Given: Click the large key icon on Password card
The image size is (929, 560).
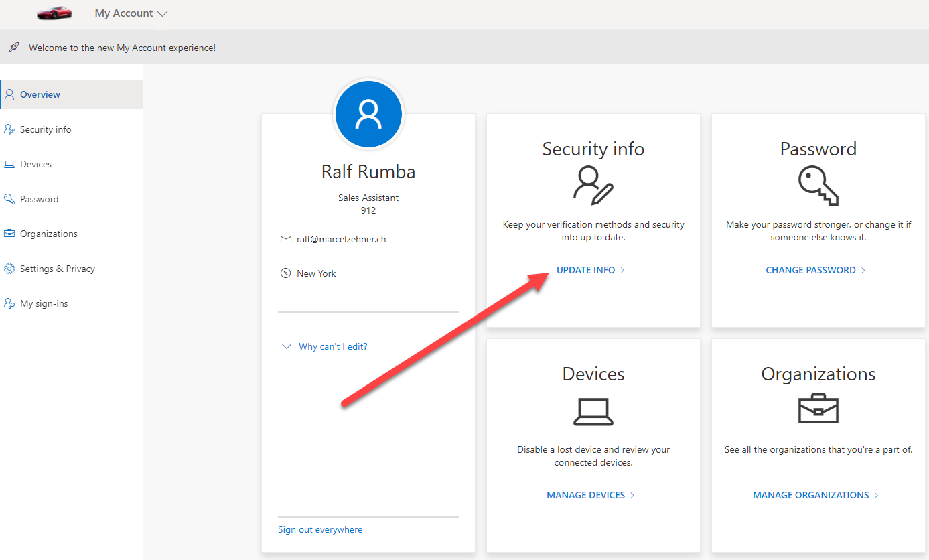Looking at the screenshot, I should click(x=818, y=186).
